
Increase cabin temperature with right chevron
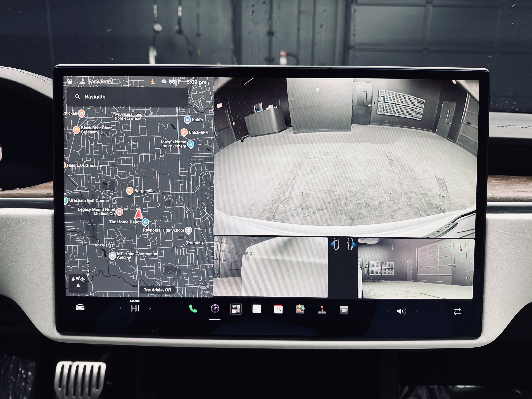tap(150, 308)
